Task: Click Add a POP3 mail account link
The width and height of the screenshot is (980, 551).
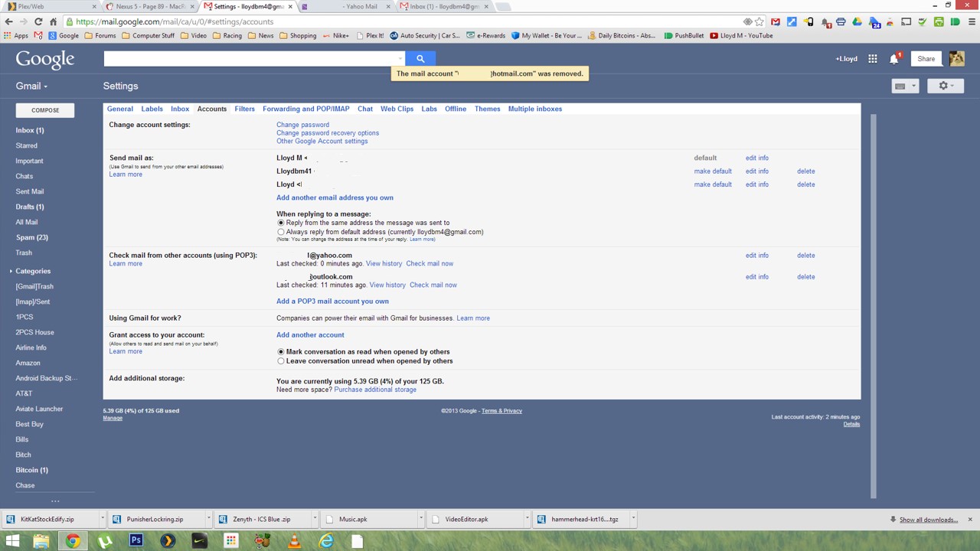Action: (332, 302)
